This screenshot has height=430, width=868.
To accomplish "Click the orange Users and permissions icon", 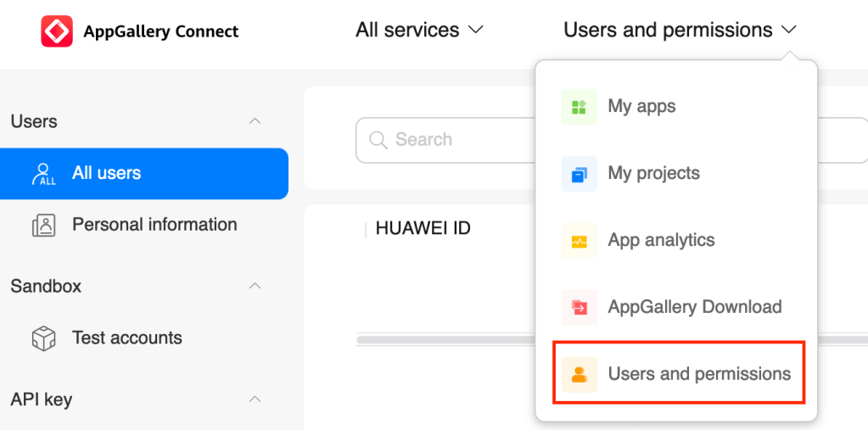I will (580, 374).
